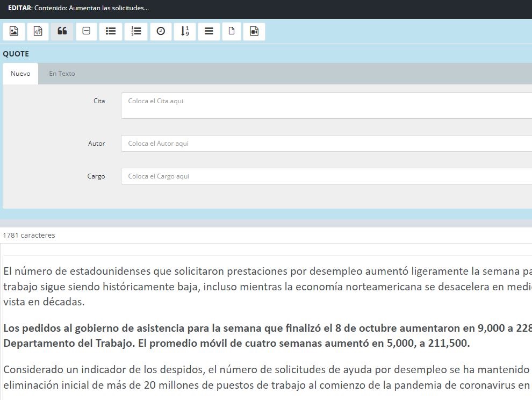Click the Autor text field
The image size is (532, 400).
pos(269,144)
